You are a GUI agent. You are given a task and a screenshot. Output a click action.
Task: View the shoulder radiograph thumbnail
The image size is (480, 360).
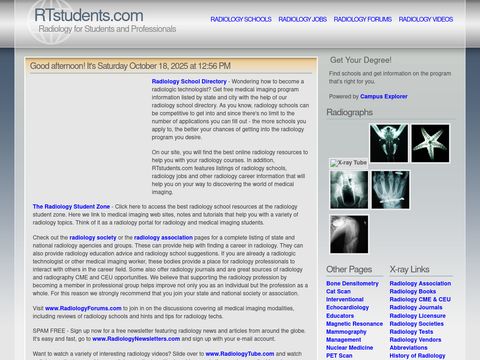349,234
